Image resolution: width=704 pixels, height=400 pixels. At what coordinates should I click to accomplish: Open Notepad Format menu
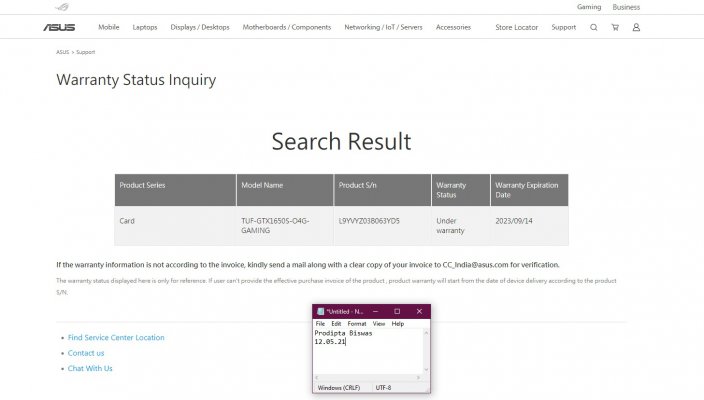tap(357, 323)
